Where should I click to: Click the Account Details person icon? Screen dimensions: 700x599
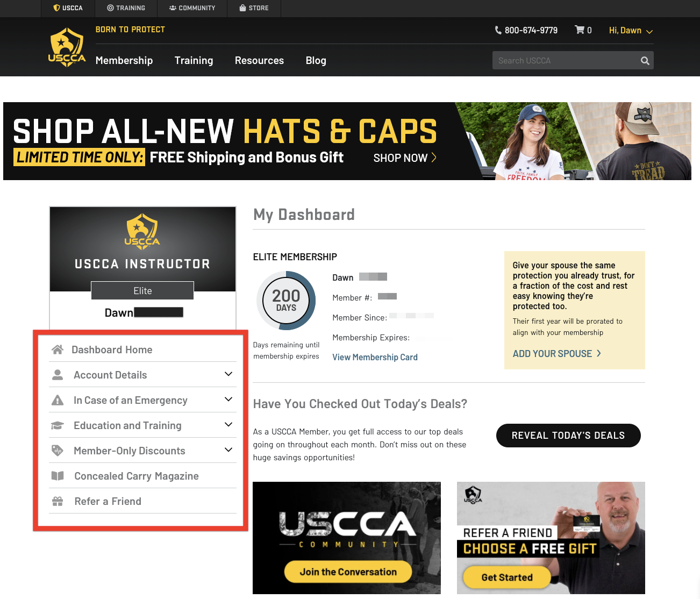[58, 375]
